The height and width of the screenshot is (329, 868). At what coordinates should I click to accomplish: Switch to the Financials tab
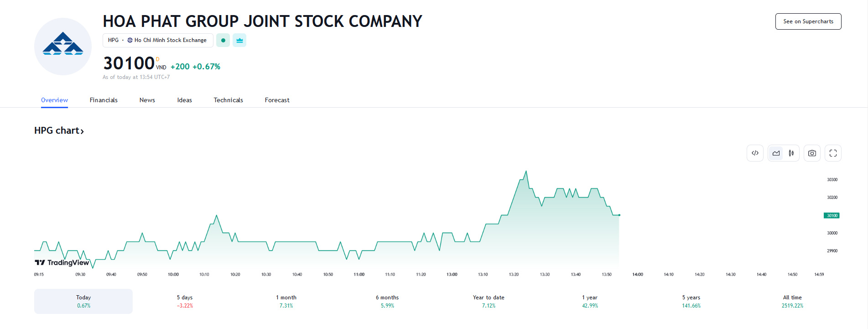(104, 100)
